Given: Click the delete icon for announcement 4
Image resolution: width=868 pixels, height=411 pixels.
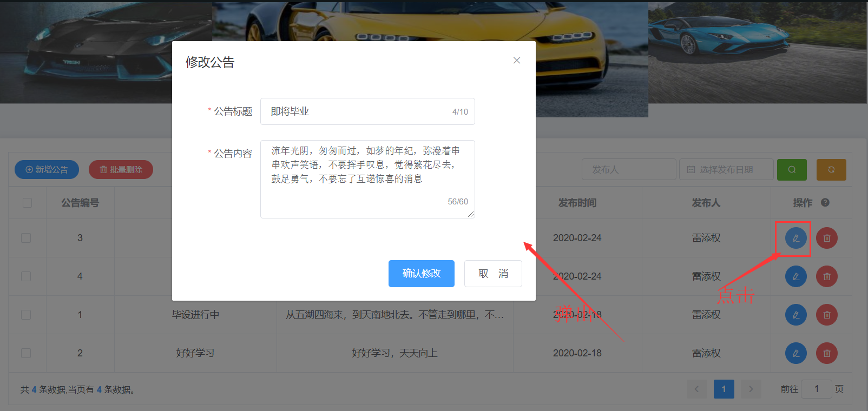Looking at the screenshot, I should 827,276.
